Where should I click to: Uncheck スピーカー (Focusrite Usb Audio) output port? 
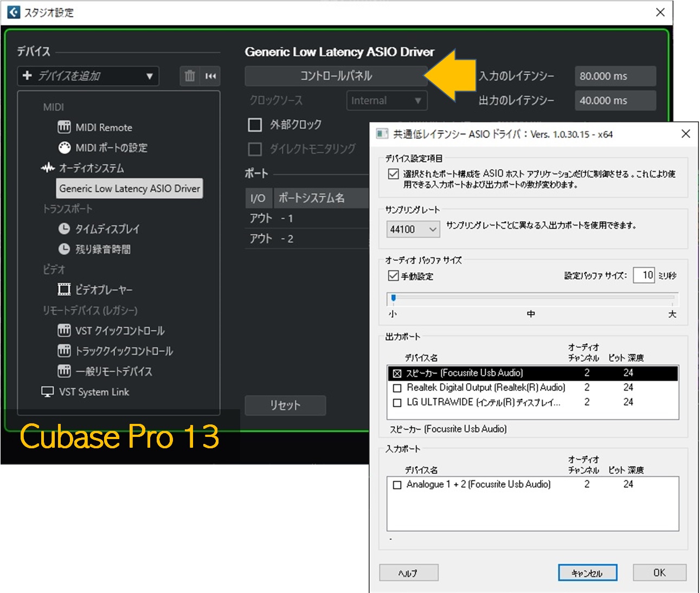(x=397, y=373)
